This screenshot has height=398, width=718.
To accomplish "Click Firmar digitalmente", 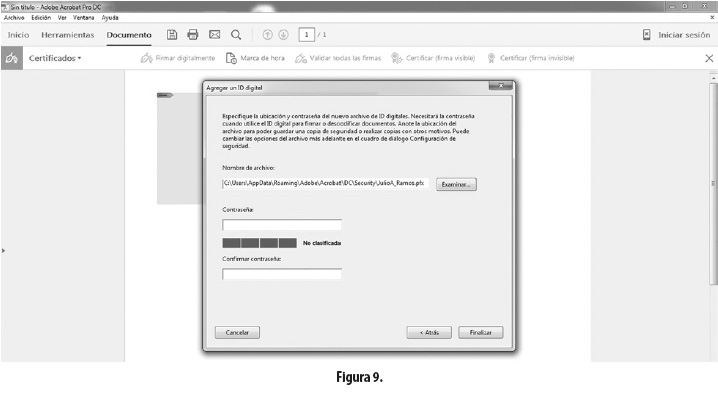I will (178, 58).
